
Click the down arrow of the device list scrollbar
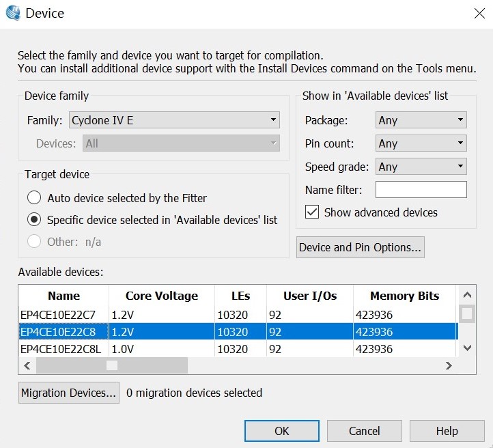click(x=467, y=348)
